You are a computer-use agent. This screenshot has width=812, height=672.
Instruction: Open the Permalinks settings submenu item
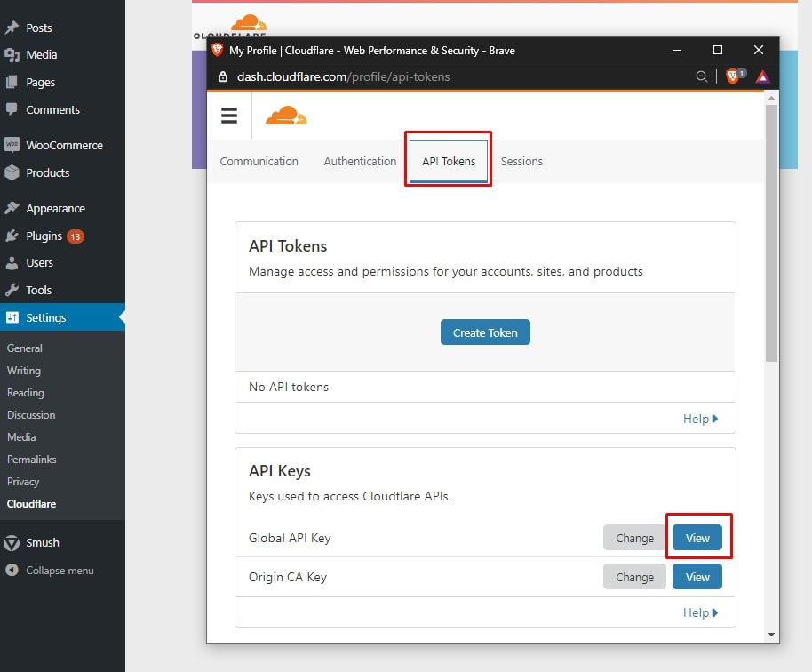click(x=32, y=460)
